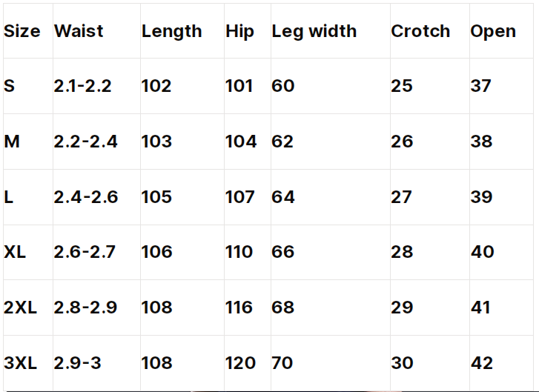Click the Length header cell
Image resolution: width=539 pixels, height=392 pixels.
pyautogui.click(x=171, y=32)
